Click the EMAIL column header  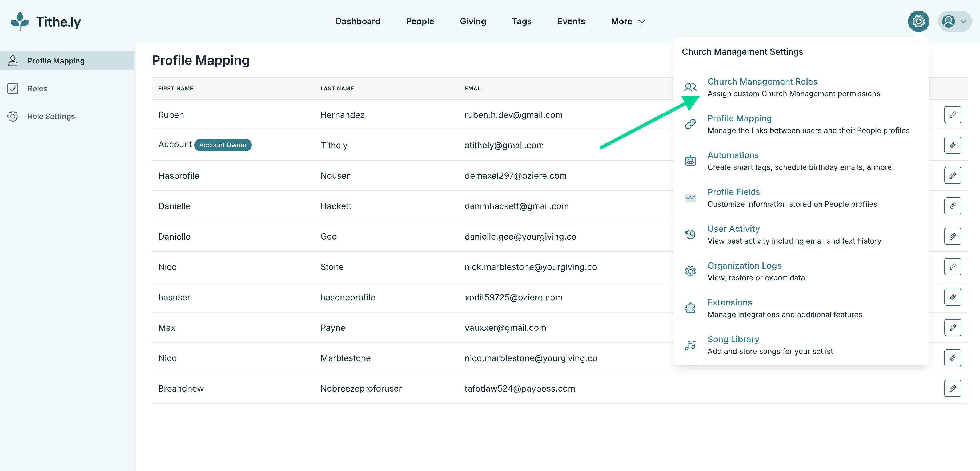click(473, 89)
